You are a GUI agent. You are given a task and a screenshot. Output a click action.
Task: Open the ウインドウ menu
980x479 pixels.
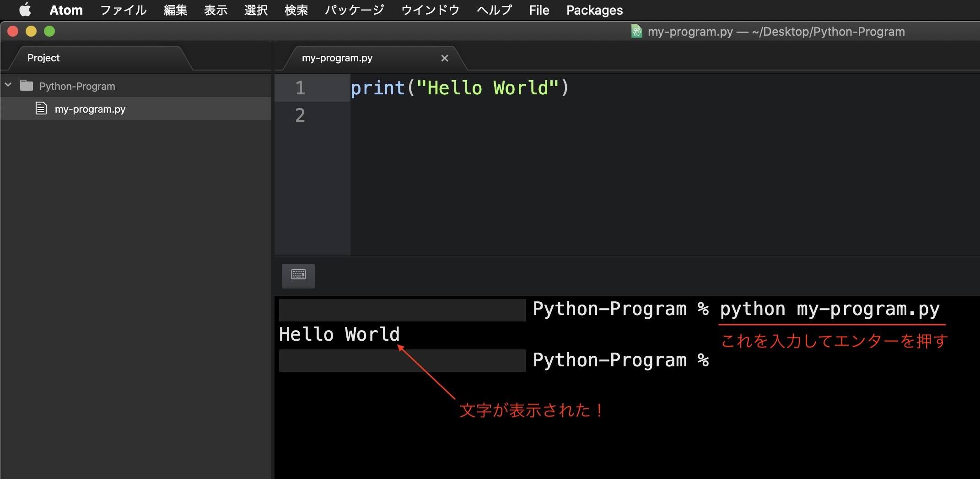pos(430,10)
